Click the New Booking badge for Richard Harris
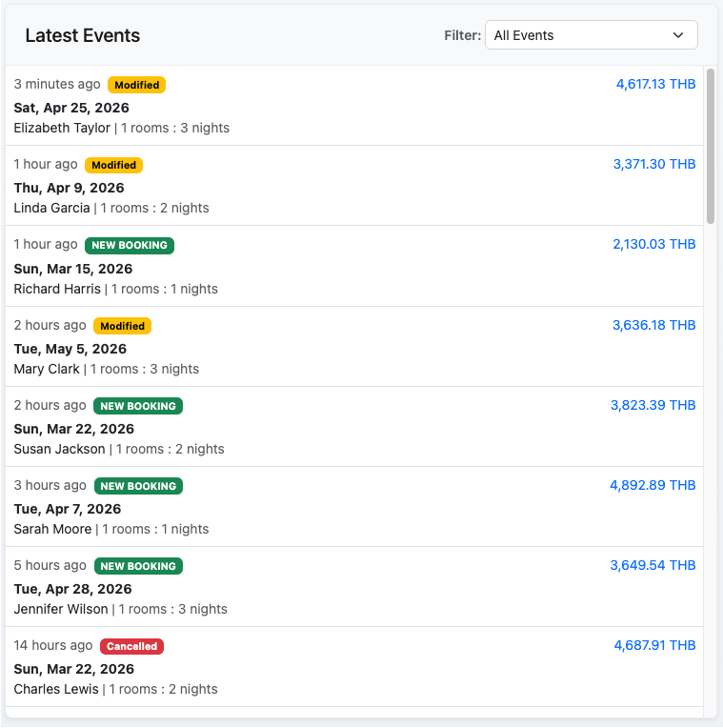723x728 pixels. tap(130, 245)
